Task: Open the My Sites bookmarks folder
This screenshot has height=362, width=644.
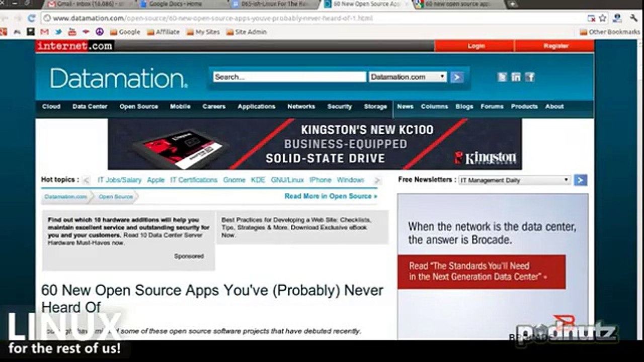Action: pyautogui.click(x=203, y=32)
